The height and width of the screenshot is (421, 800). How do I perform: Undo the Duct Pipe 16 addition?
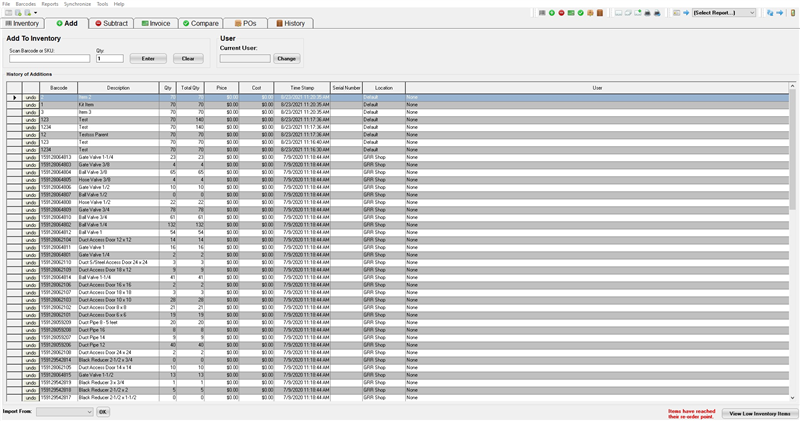[x=31, y=330]
